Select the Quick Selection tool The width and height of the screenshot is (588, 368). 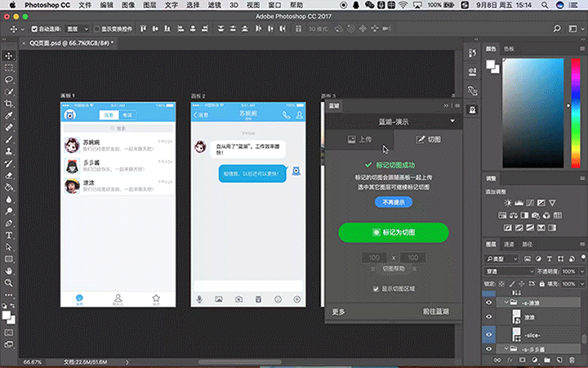[9, 92]
